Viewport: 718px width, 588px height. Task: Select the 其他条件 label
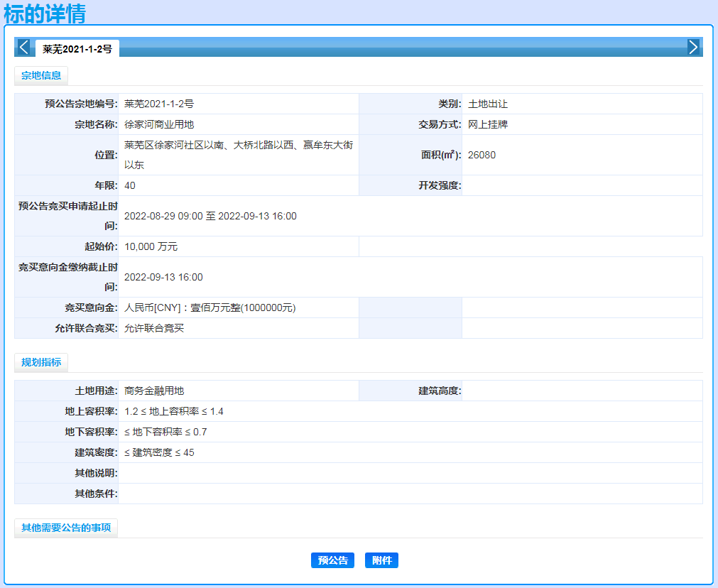pos(96,494)
